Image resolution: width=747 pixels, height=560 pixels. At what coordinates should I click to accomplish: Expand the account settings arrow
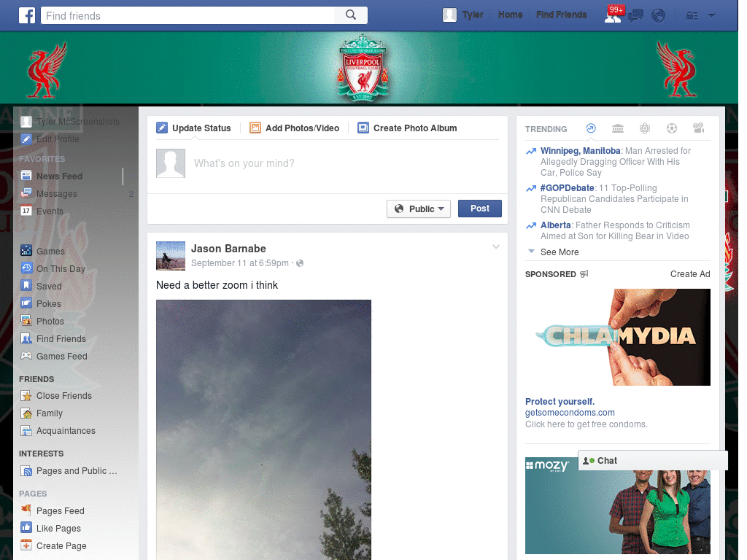pyautogui.click(x=711, y=15)
